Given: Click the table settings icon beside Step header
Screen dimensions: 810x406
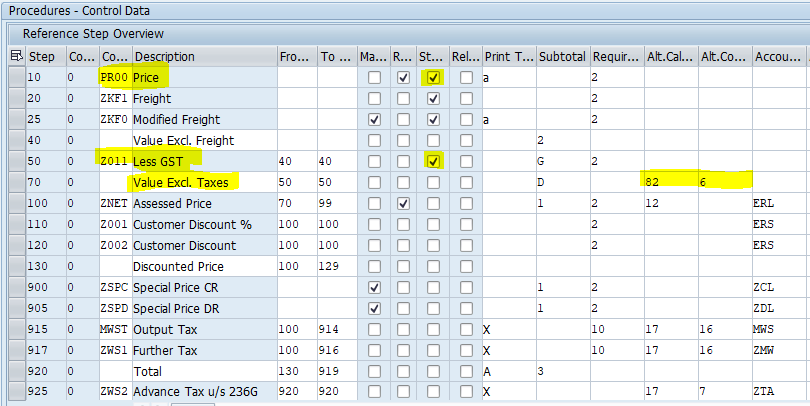Looking at the screenshot, I should [16, 57].
